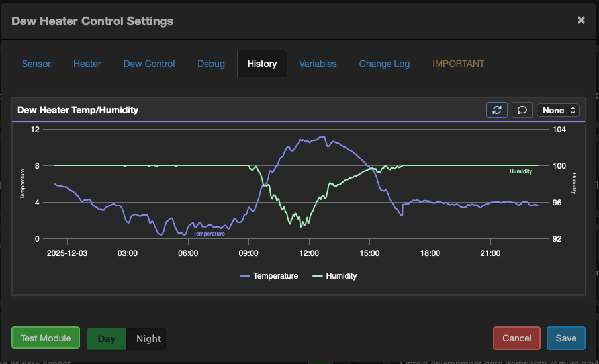Toggle Temperature series in chart legend
The height and width of the screenshot is (364, 599).
click(x=269, y=276)
